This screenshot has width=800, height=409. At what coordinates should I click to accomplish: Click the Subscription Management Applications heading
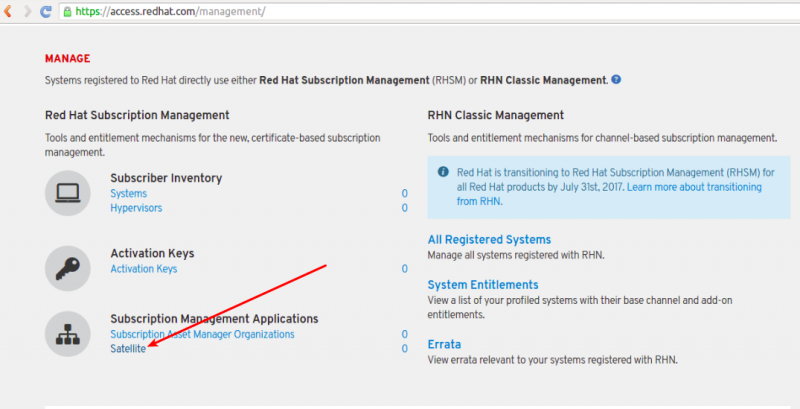click(214, 319)
